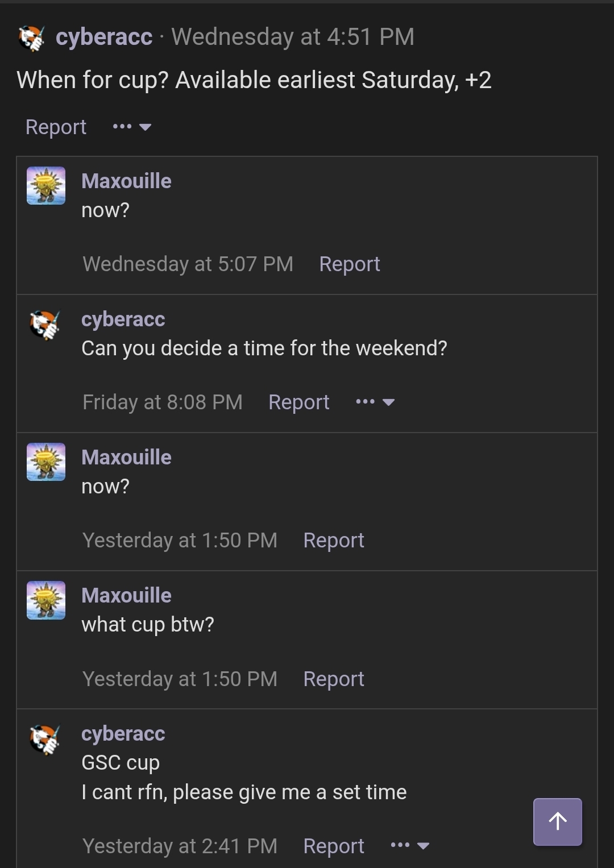Click cyberacc username on the 'GSC cup' comment

(x=123, y=734)
